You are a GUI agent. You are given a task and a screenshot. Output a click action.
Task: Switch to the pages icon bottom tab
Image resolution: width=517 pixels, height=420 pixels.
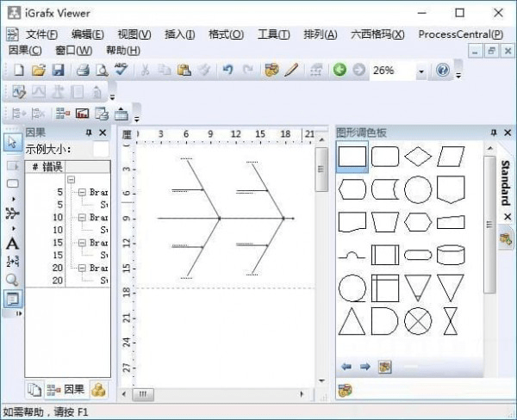[x=34, y=390]
